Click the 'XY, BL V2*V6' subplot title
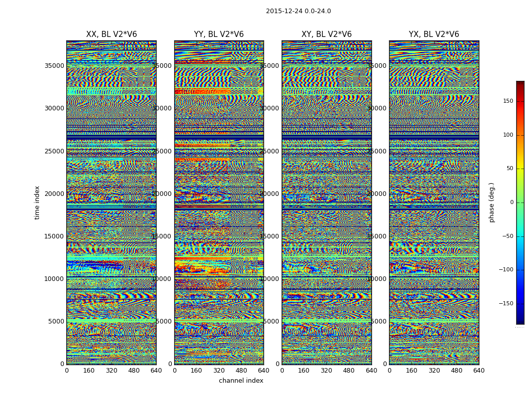532x405 pixels. coord(326,34)
